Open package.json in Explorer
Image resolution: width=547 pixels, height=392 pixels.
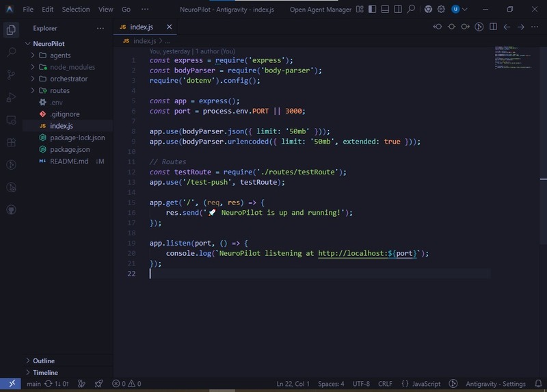(x=68, y=149)
